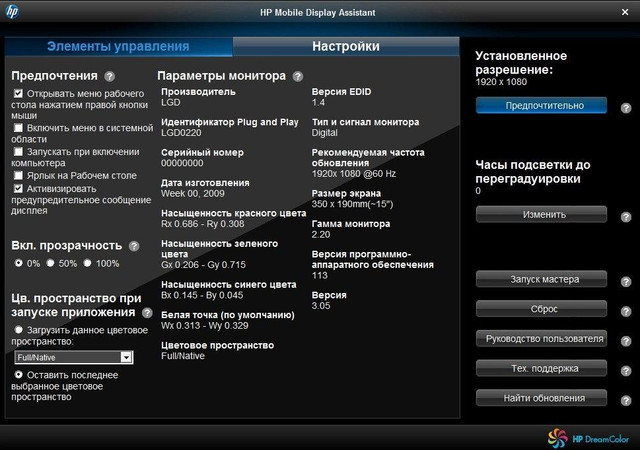Open Руководство пользователя
Viewport: 640px width, 450px height.
coord(541,339)
